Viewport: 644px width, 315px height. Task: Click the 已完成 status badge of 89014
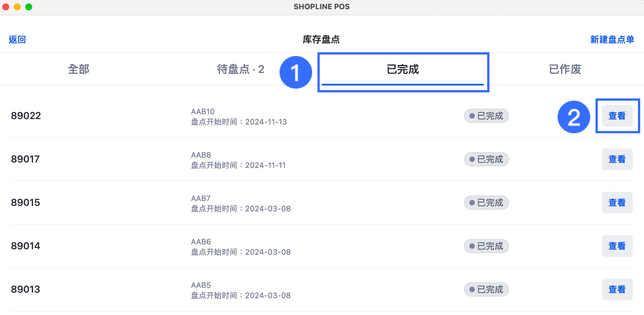(486, 246)
